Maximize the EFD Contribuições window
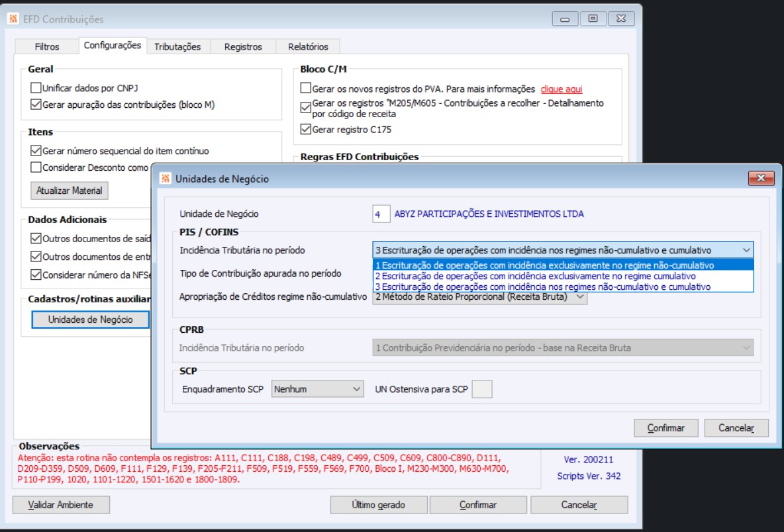Viewport: 784px width, 532px height. click(593, 19)
